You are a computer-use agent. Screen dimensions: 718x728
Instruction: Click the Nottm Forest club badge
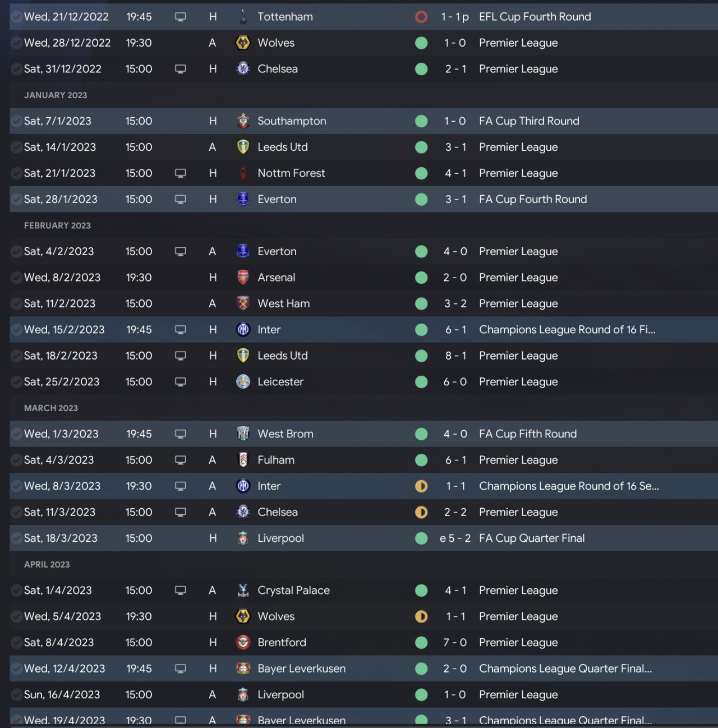(243, 173)
